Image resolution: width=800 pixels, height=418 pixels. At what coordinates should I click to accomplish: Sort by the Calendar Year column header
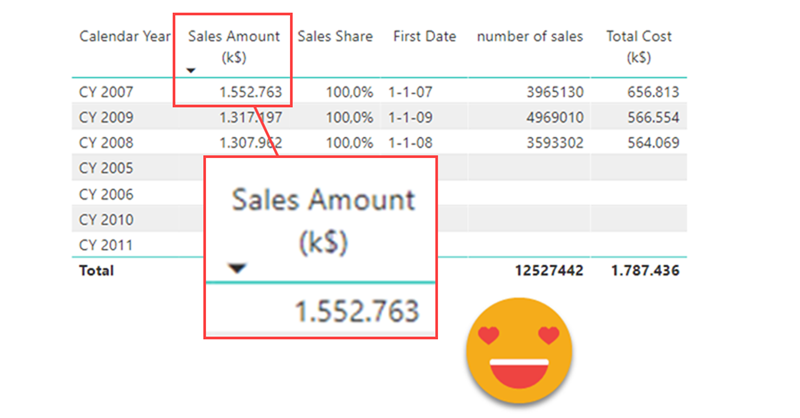tap(123, 37)
